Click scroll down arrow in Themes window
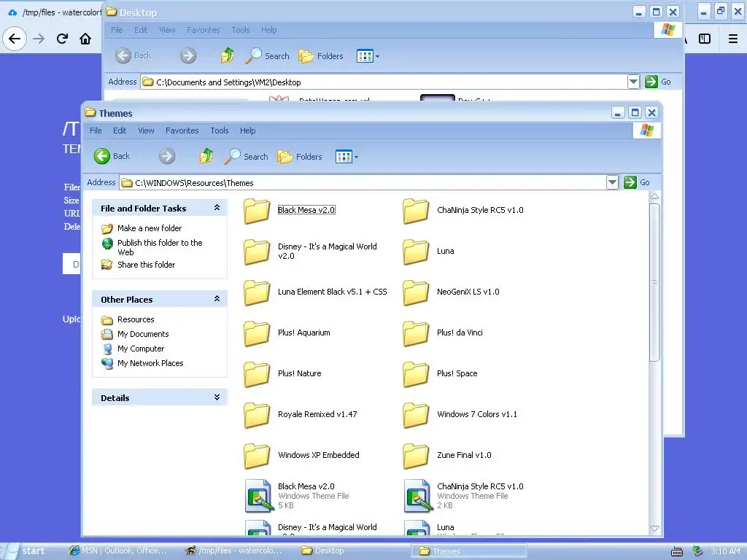 [x=654, y=529]
